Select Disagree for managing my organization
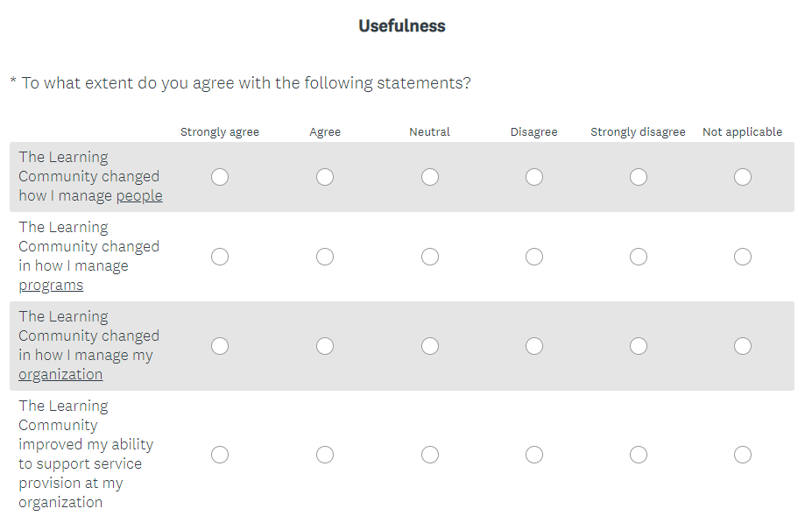 click(534, 346)
